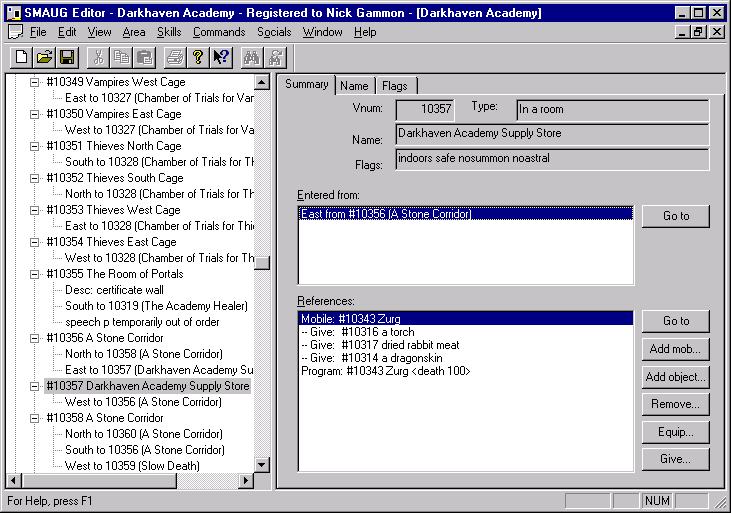This screenshot has height=513, width=731.
Task: Switch to the Name tab
Action: click(x=354, y=86)
